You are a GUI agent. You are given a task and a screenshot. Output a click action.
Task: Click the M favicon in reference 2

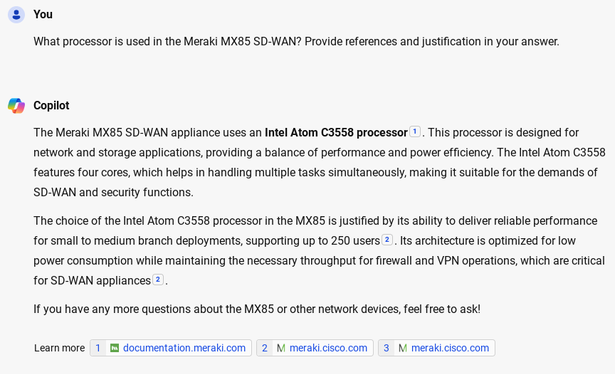[x=281, y=348]
